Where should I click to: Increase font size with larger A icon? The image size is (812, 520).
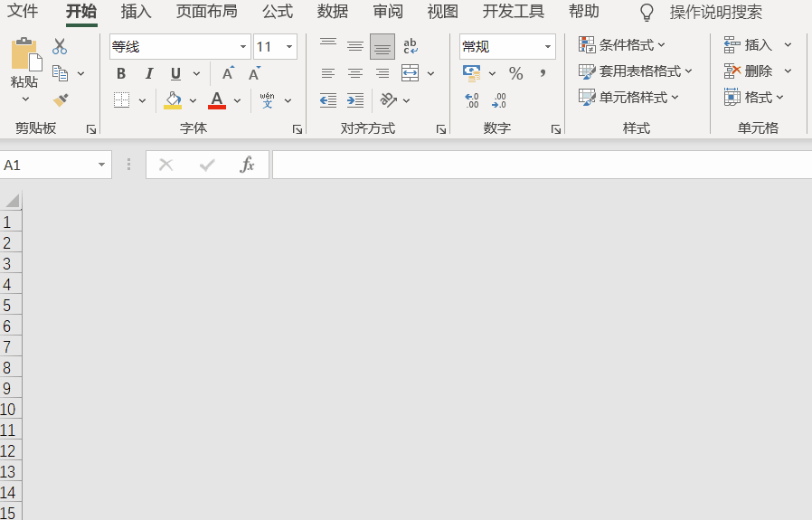point(228,73)
